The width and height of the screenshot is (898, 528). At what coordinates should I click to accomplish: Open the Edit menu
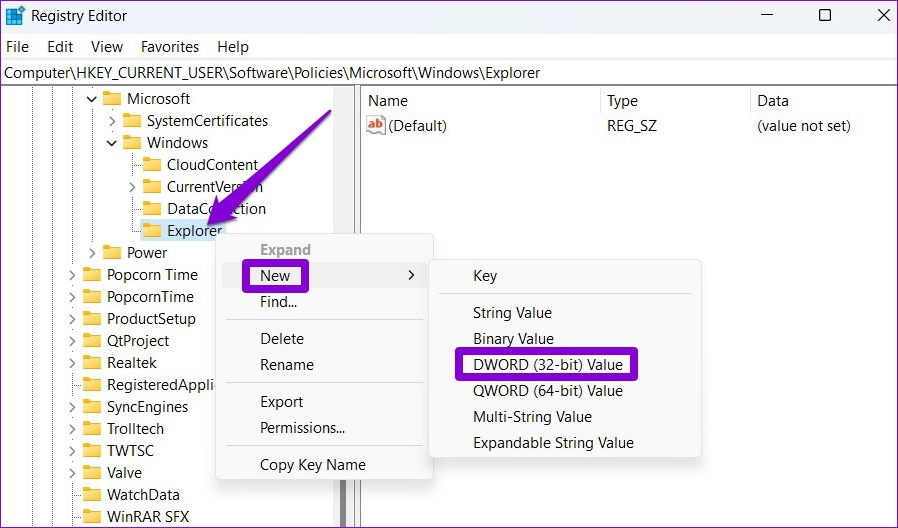(60, 46)
